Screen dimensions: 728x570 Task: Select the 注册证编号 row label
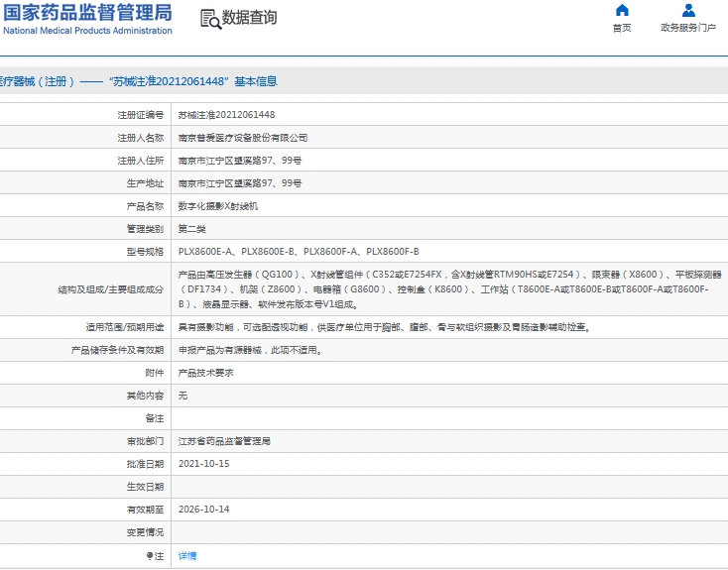tap(141, 115)
